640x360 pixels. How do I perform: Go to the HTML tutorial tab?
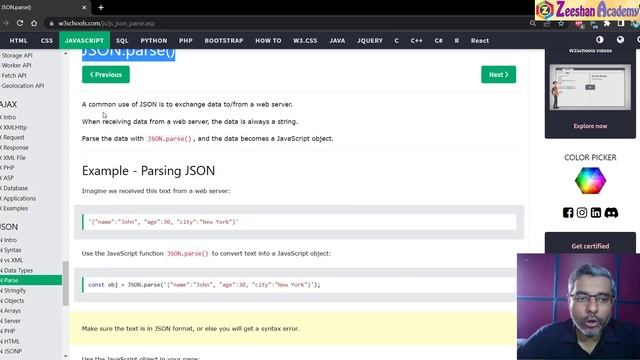pyautogui.click(x=18, y=40)
